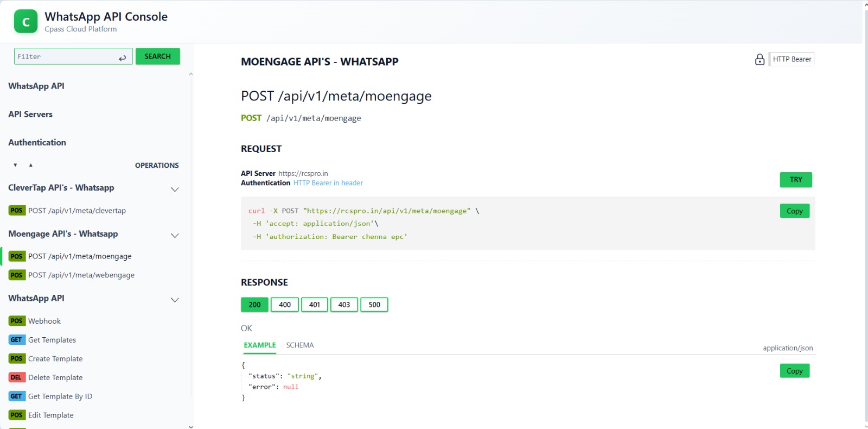Click the 'authorization: Bearer chenna epc' line

330,237
